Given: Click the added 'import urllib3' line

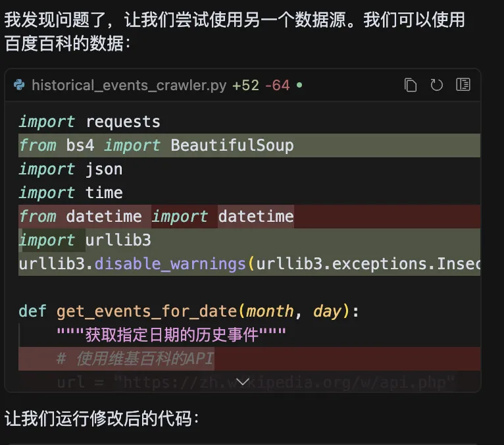Looking at the screenshot, I should click(x=85, y=240).
